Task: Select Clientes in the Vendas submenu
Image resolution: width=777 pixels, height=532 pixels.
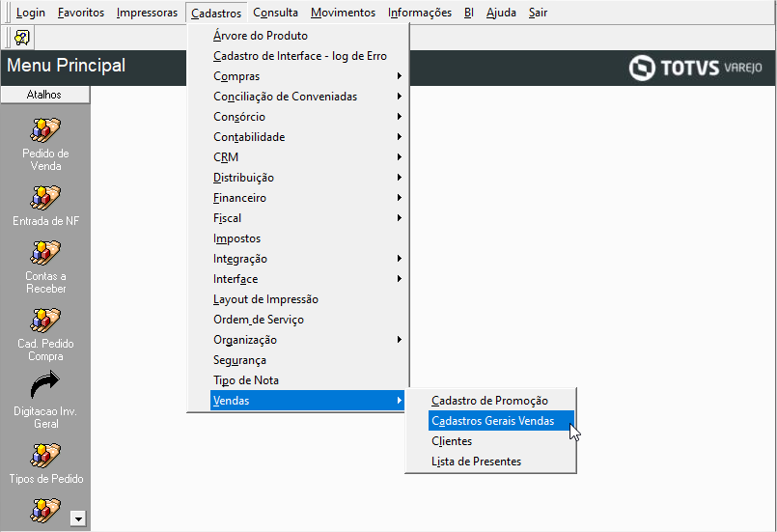Action: click(x=501, y=441)
